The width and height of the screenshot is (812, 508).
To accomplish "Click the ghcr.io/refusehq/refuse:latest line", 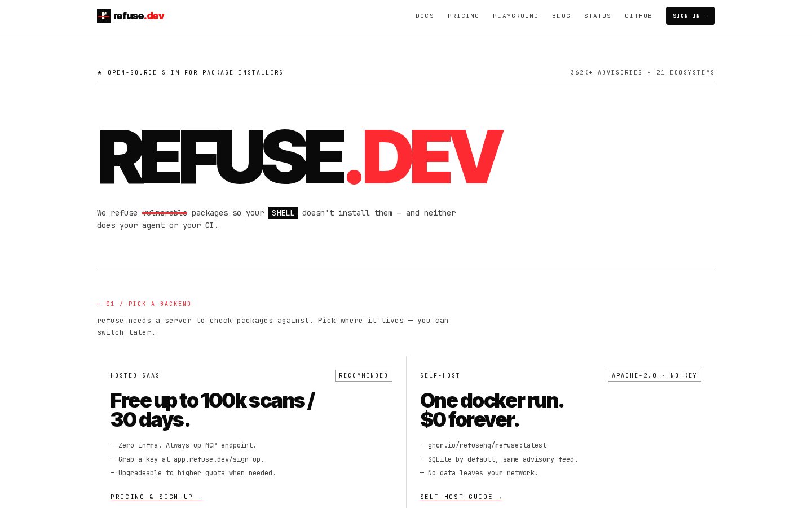I will [483, 445].
